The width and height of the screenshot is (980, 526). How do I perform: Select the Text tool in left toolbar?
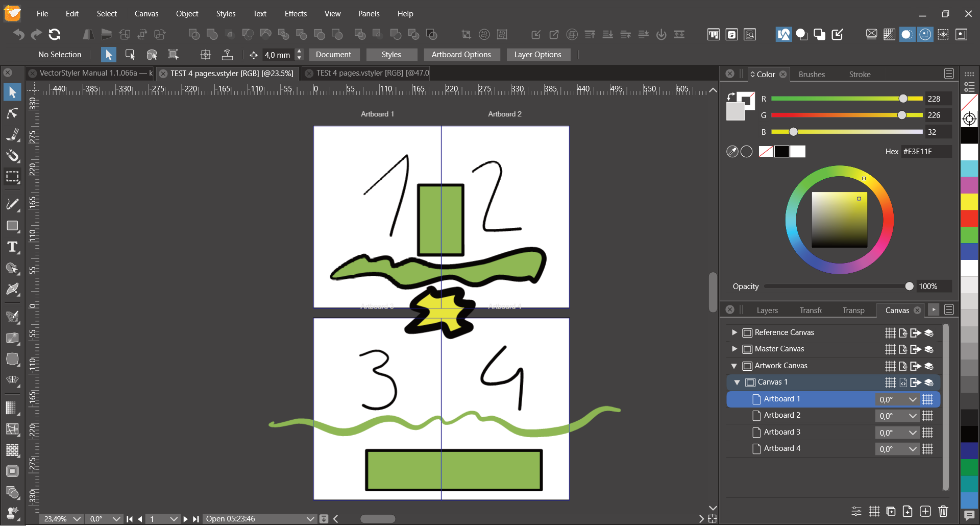pyautogui.click(x=12, y=247)
